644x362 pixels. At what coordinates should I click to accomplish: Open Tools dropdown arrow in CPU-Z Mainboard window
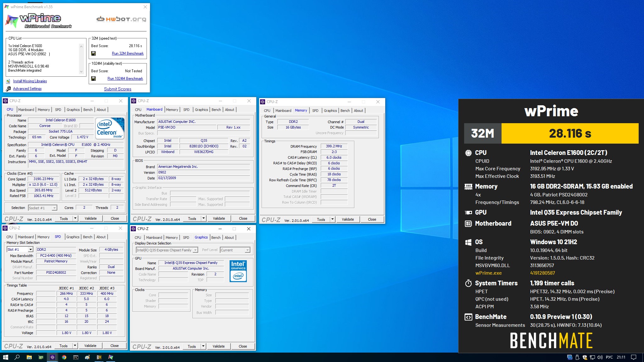(203, 218)
